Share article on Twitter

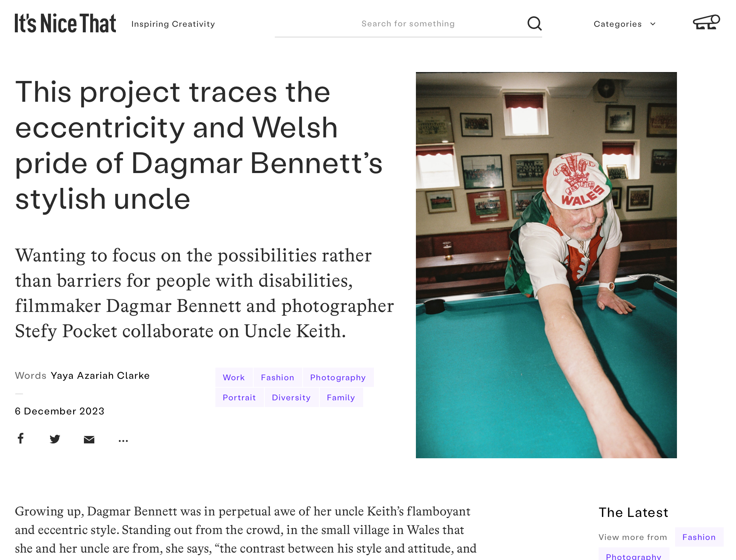[55, 439]
